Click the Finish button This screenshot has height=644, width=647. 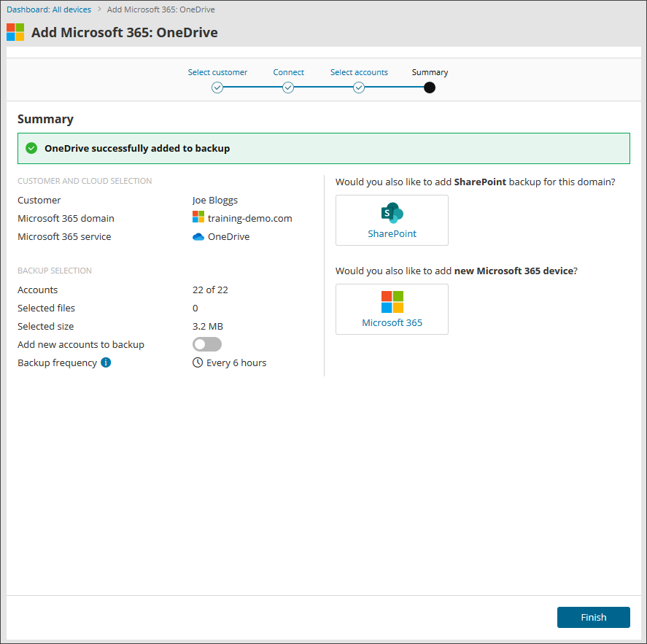click(593, 617)
